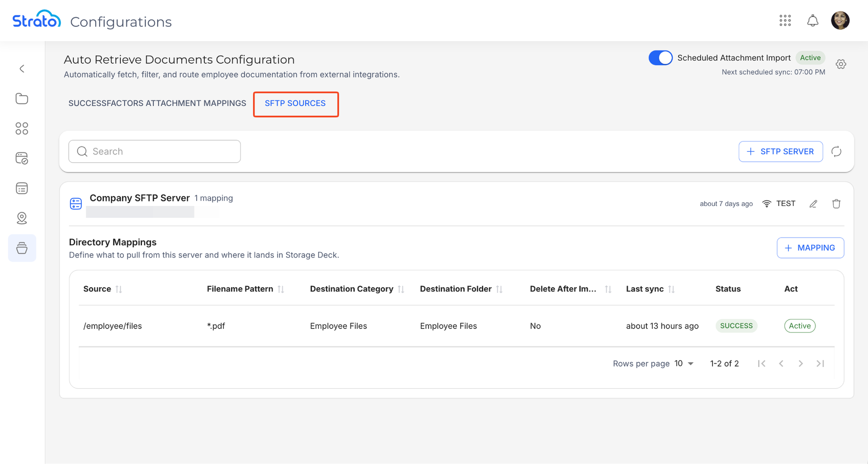Viewport: 868px width, 464px height.
Task: Focus the Search input field
Action: (x=155, y=151)
